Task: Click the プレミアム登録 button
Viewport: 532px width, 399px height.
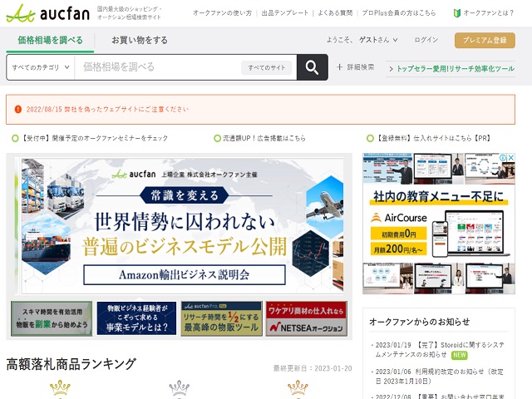Action: [x=485, y=41]
